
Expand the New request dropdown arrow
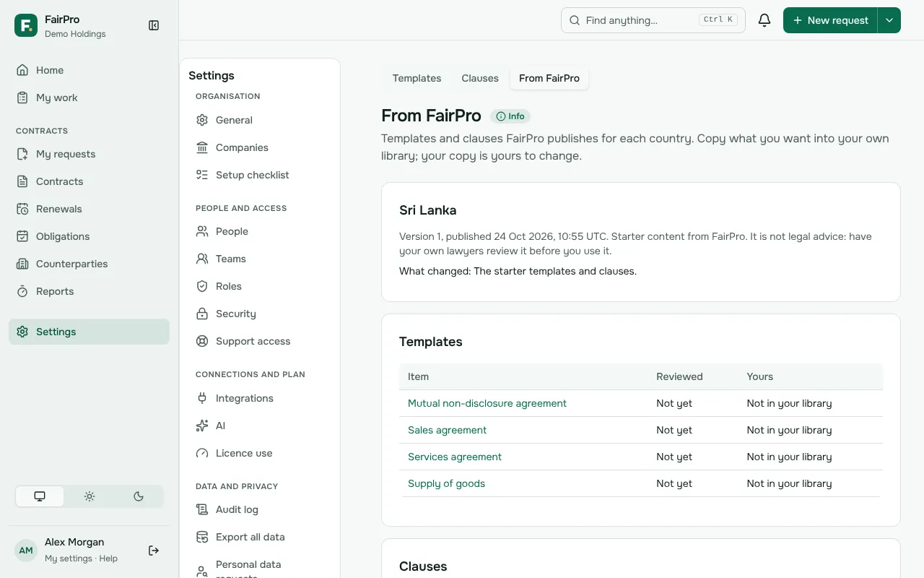click(889, 20)
